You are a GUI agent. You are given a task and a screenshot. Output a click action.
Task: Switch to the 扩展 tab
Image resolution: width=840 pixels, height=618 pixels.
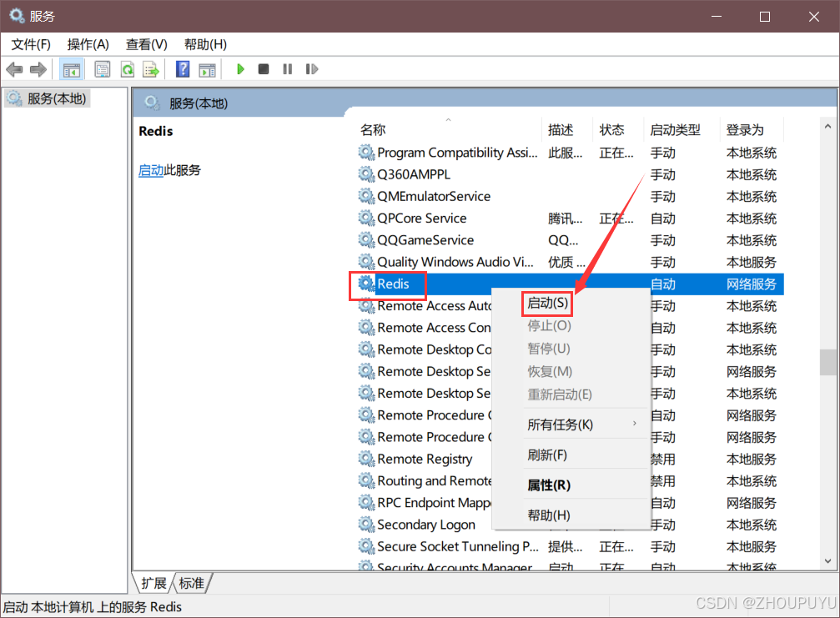[x=153, y=583]
